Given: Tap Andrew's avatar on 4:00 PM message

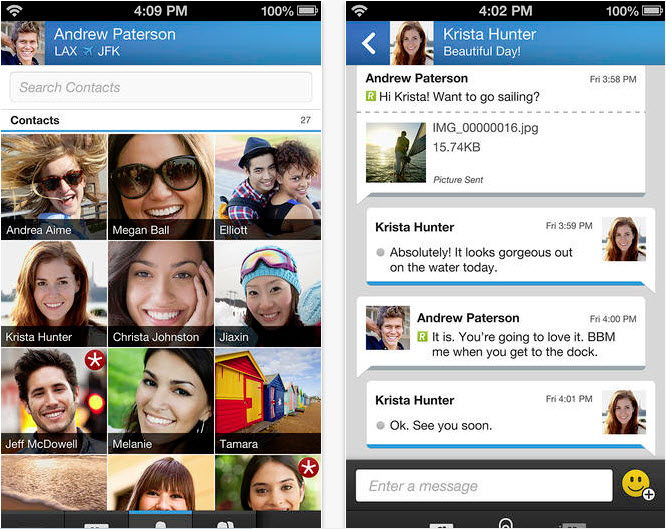Looking at the screenshot, I should 388,328.
